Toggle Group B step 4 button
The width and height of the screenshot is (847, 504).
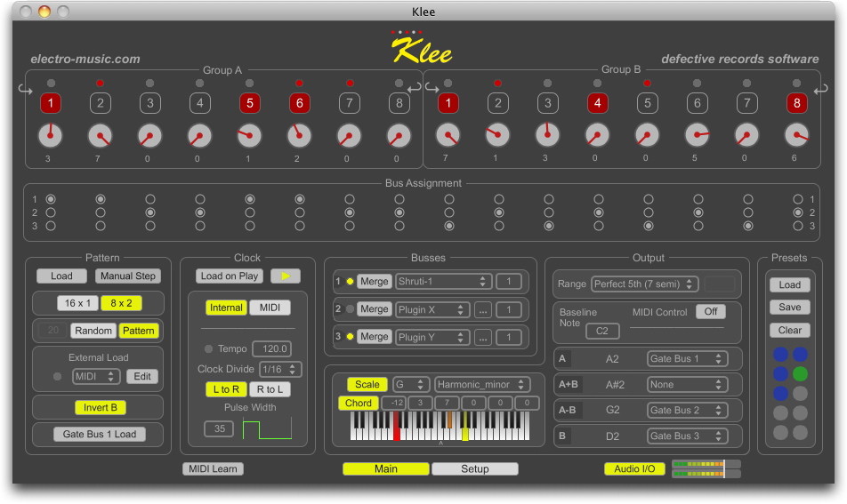pyautogui.click(x=598, y=102)
